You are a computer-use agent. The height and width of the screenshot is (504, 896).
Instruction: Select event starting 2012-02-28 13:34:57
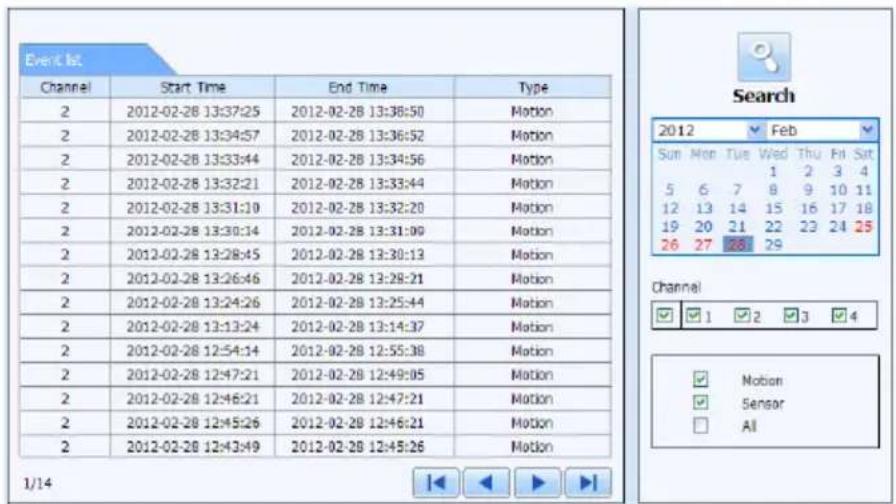(315, 135)
